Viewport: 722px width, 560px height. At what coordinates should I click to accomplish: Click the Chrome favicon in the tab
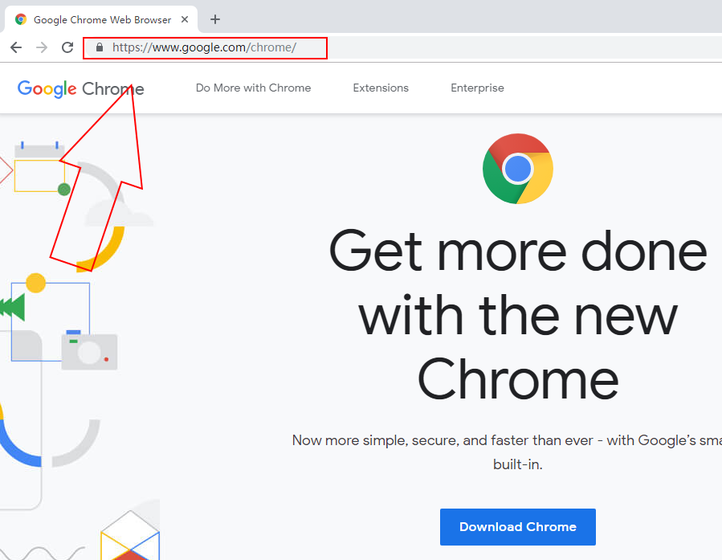[21, 19]
